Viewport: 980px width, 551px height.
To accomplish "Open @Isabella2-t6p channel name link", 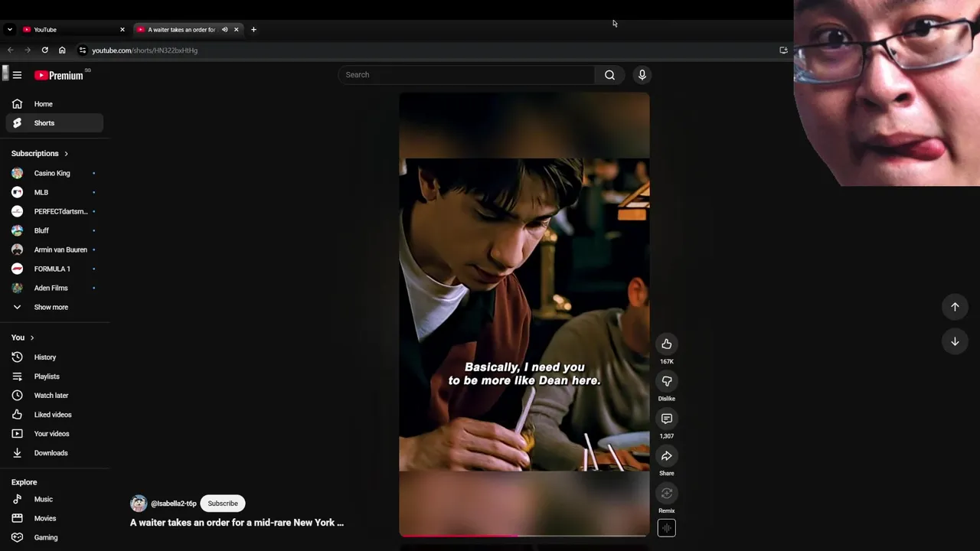I will [174, 504].
